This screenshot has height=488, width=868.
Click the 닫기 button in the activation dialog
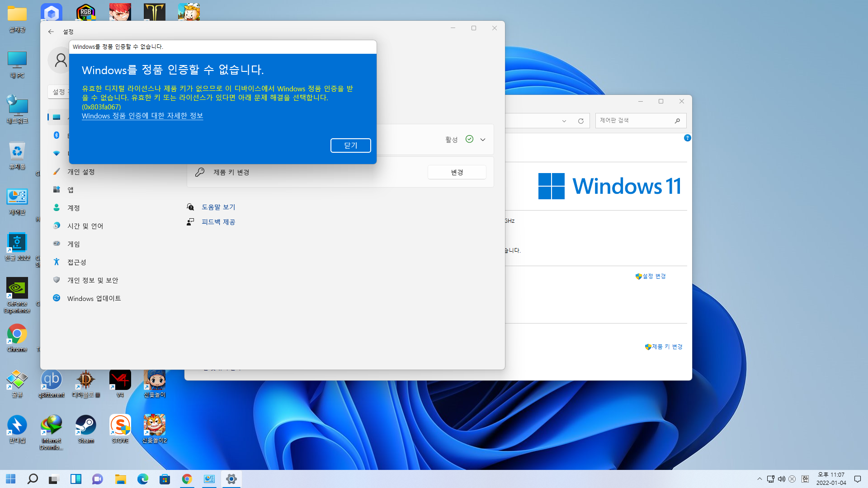tap(350, 145)
